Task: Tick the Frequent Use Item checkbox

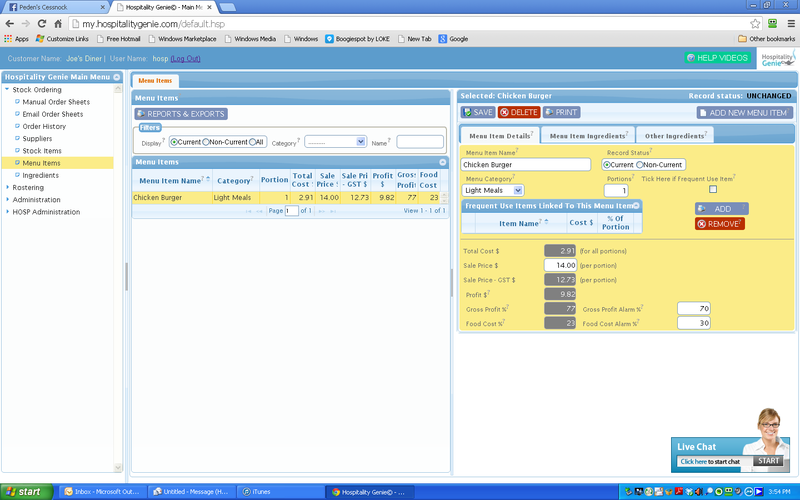Action: [x=713, y=189]
